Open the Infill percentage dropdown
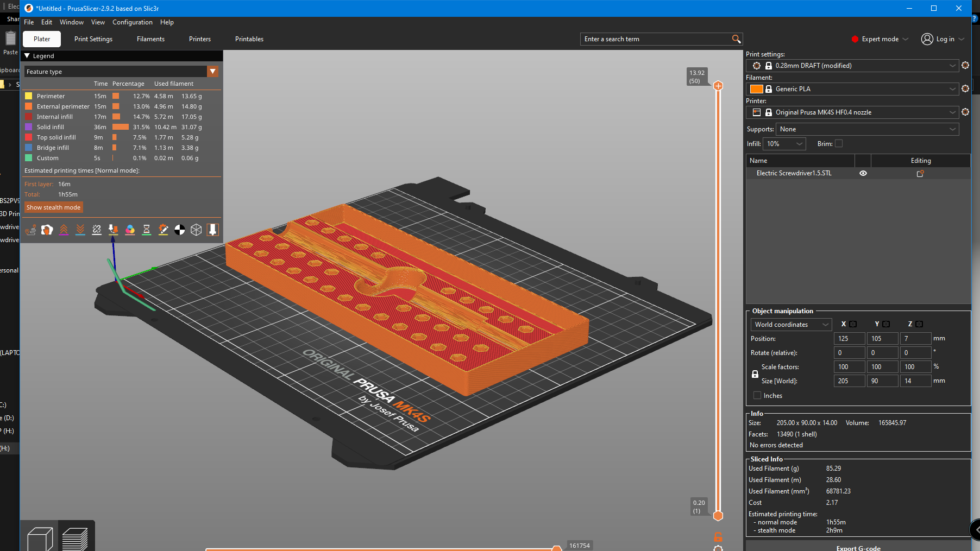 (x=784, y=144)
